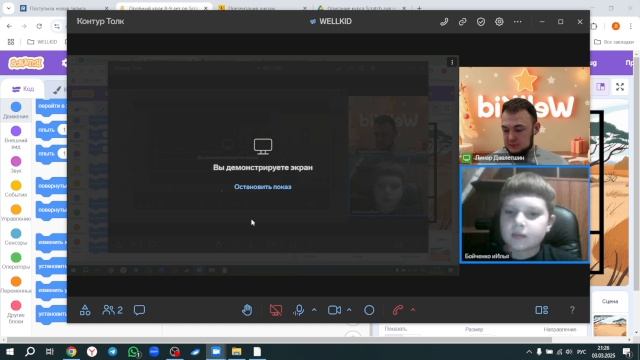Open the help question mark

pyautogui.click(x=572, y=310)
